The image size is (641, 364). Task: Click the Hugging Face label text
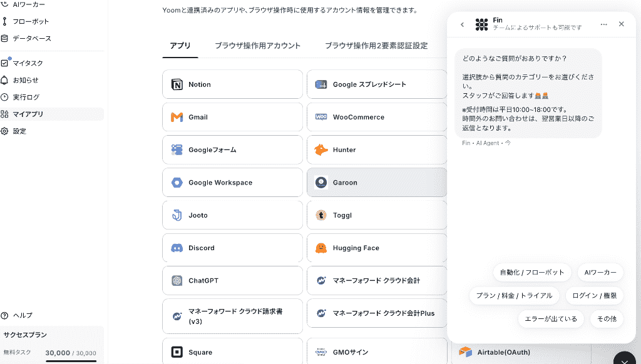point(356,248)
